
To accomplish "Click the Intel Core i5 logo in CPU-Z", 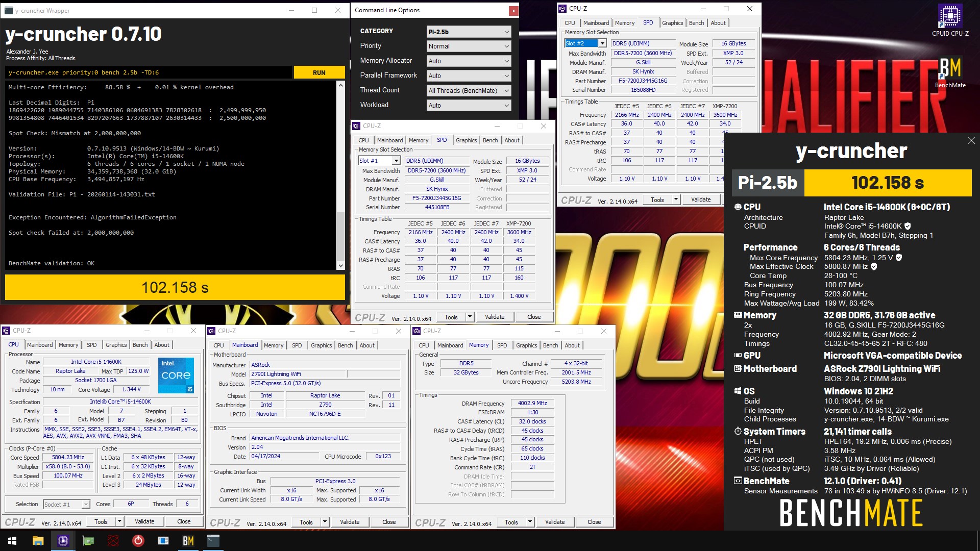I will coord(176,375).
